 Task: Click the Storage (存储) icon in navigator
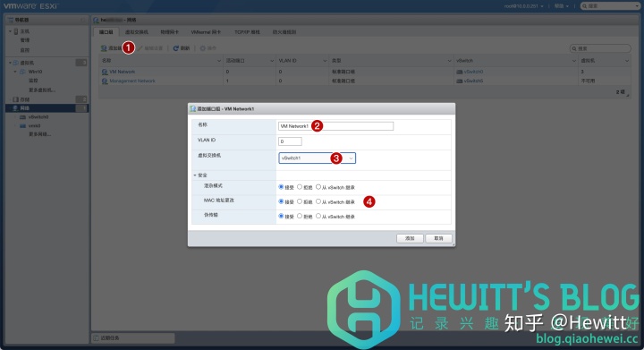tap(15, 99)
